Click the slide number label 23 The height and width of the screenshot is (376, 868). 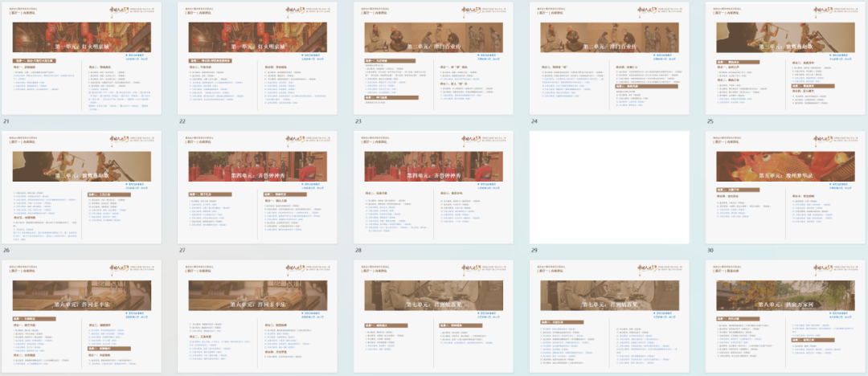tap(358, 121)
